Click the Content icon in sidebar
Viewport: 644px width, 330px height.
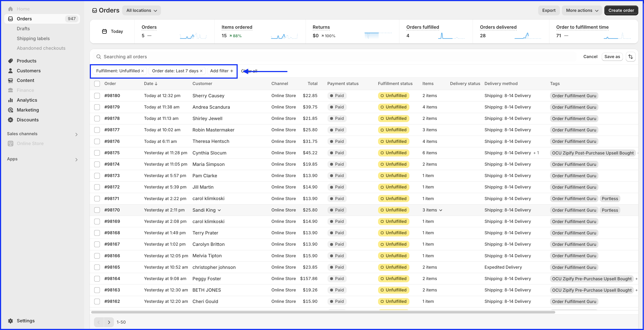tap(11, 80)
